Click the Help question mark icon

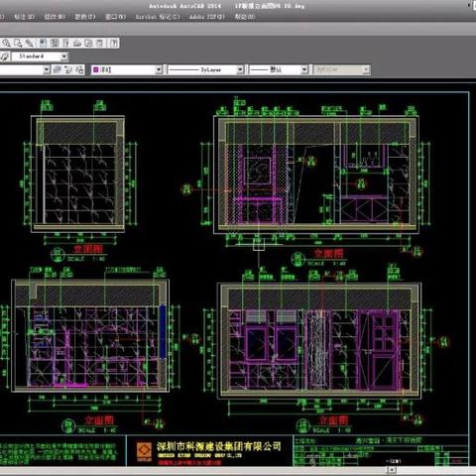(x=113, y=43)
